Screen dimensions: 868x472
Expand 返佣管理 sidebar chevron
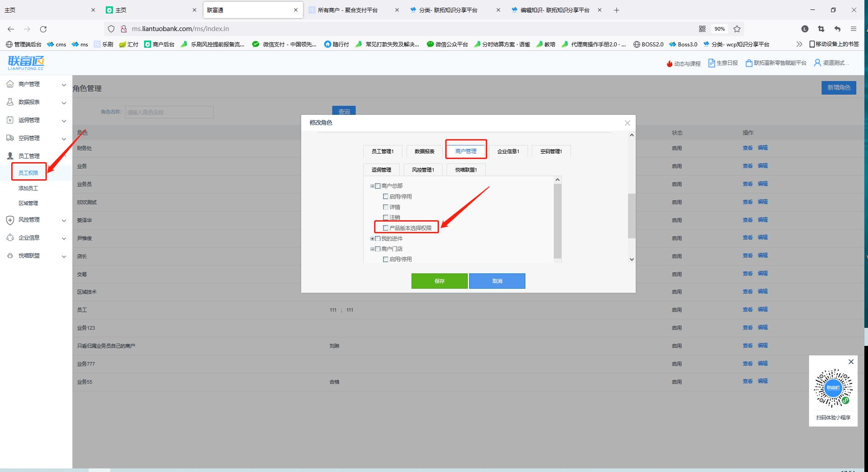point(63,121)
